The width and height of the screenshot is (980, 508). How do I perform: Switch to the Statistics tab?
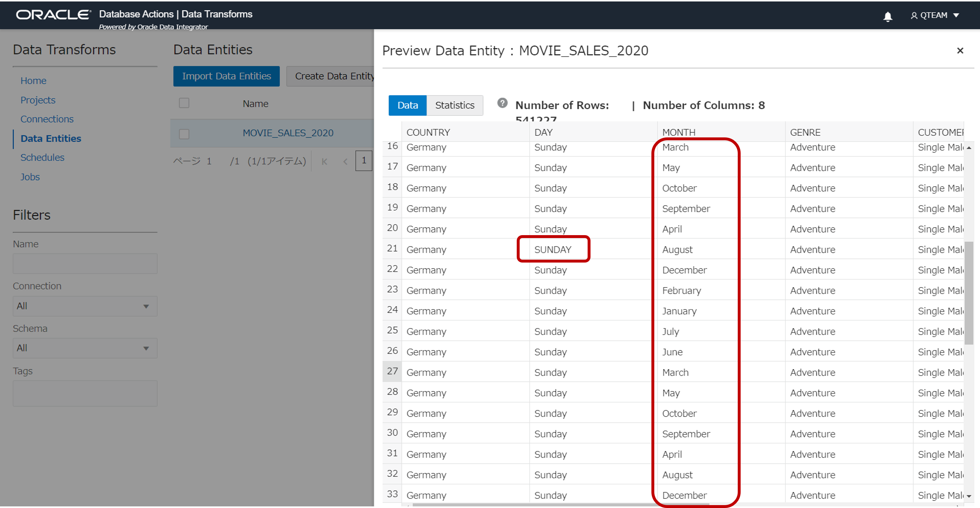click(x=454, y=105)
